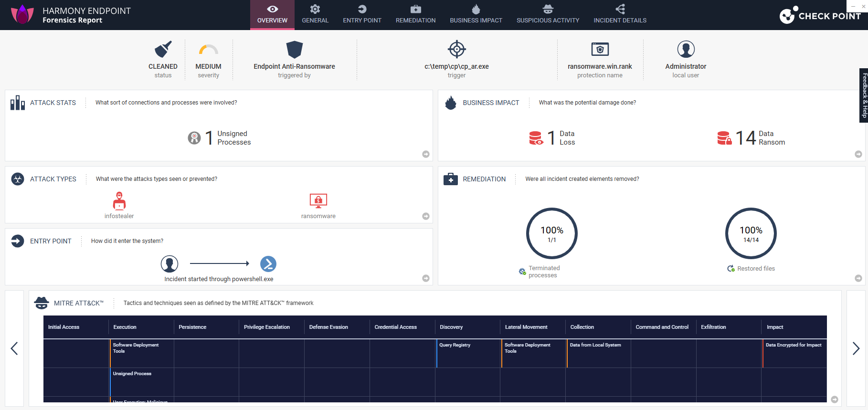
Task: Click the Medium severity gauge icon
Action: pyautogui.click(x=209, y=49)
